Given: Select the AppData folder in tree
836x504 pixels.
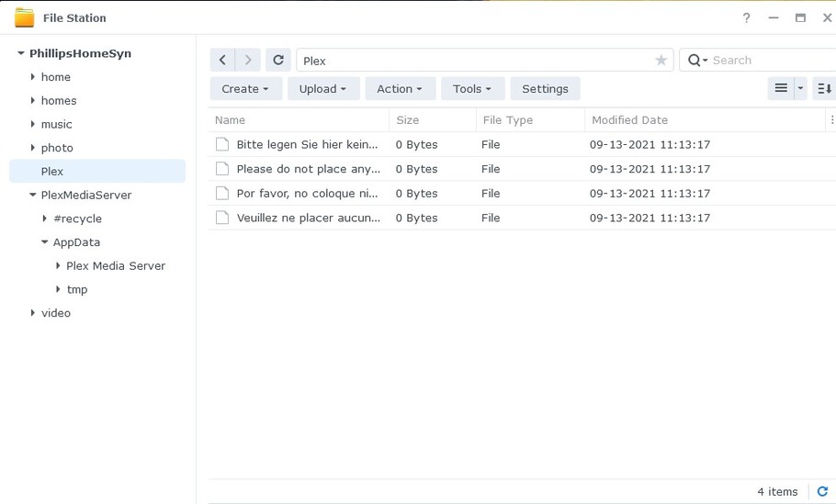Looking at the screenshot, I should click(x=77, y=241).
